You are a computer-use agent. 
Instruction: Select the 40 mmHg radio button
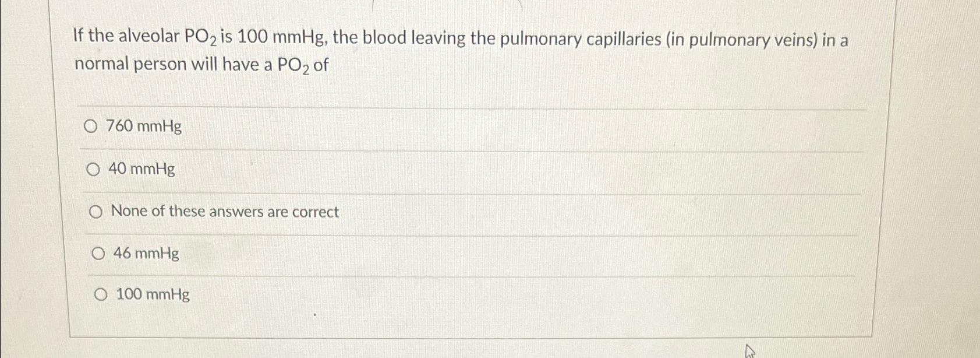[x=94, y=169]
